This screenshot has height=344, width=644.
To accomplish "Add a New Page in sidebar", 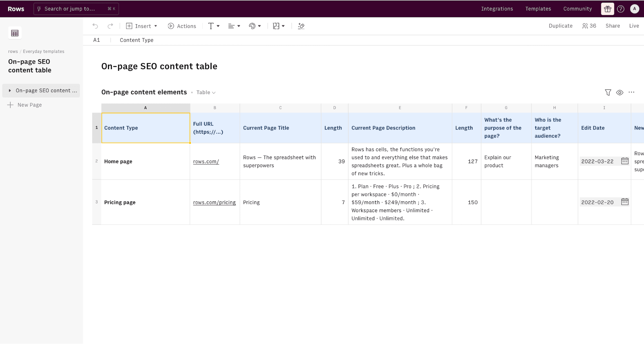I will point(25,105).
